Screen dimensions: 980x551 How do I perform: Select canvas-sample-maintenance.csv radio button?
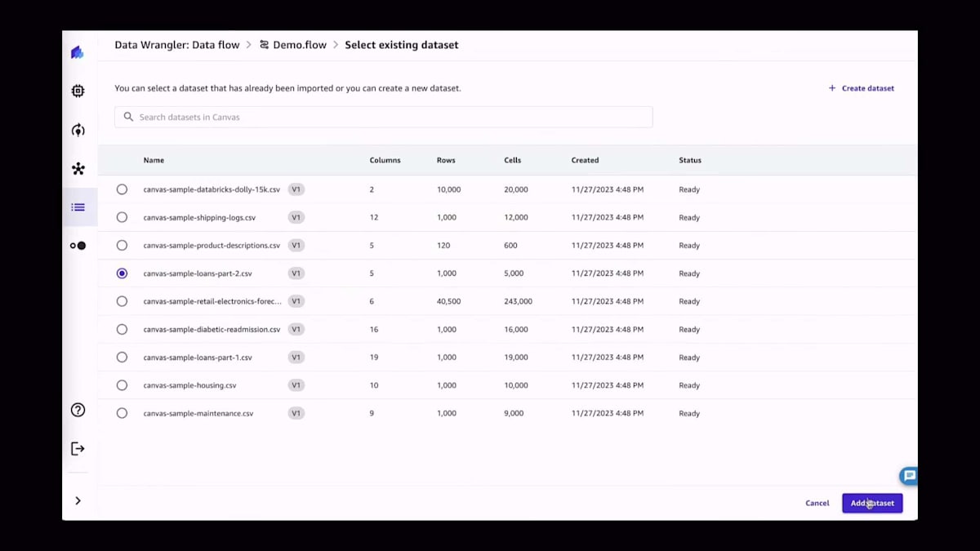(x=122, y=413)
